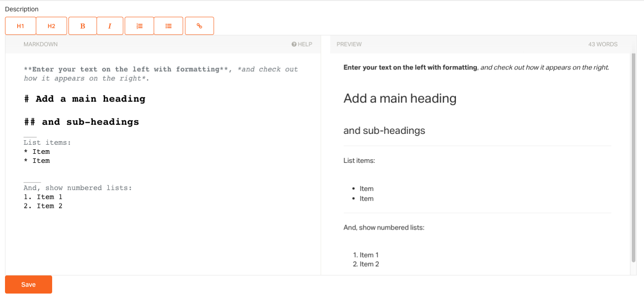The image size is (644, 299).
Task: Place cursor in '# Add a main heading' line
Action: 85,99
